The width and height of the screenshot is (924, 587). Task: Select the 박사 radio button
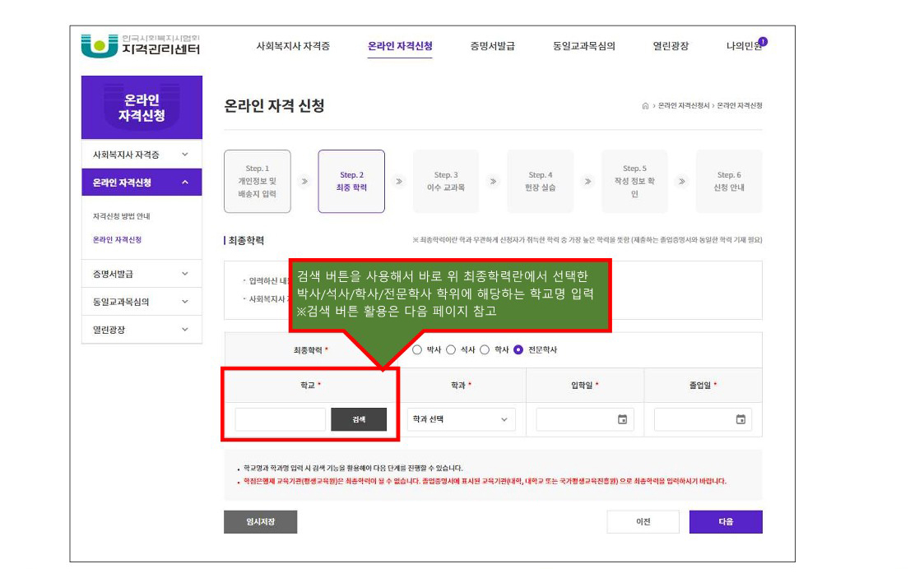(x=417, y=349)
